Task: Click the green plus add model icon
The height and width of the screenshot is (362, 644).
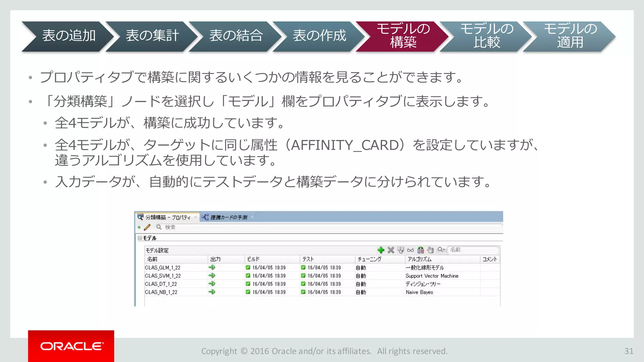Action: coord(381,250)
